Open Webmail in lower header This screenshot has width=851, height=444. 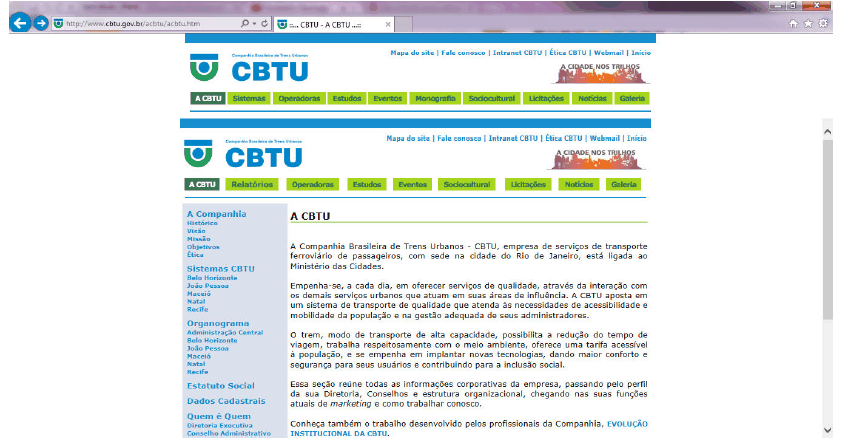[604, 138]
